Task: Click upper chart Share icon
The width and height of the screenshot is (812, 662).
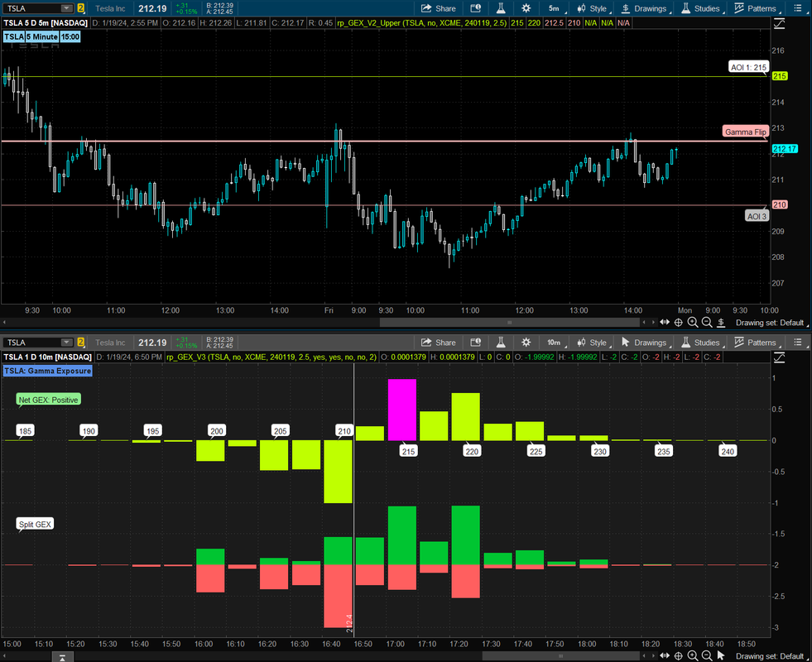Action: pyautogui.click(x=438, y=8)
